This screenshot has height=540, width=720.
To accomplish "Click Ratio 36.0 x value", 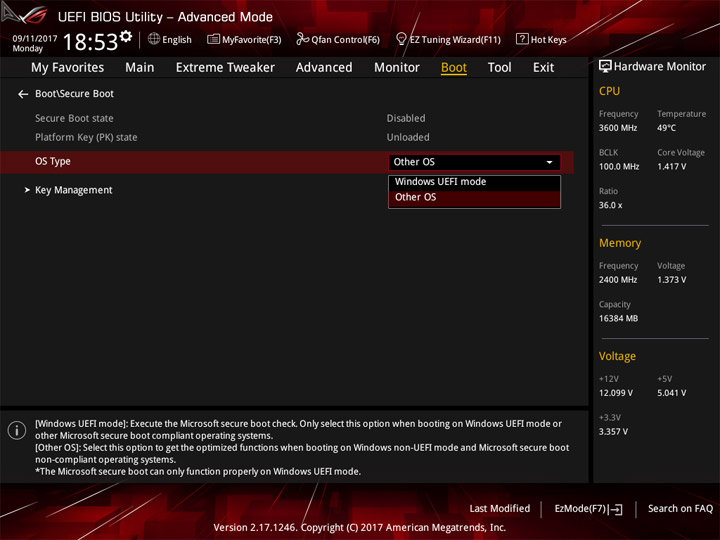I will pyautogui.click(x=610, y=205).
